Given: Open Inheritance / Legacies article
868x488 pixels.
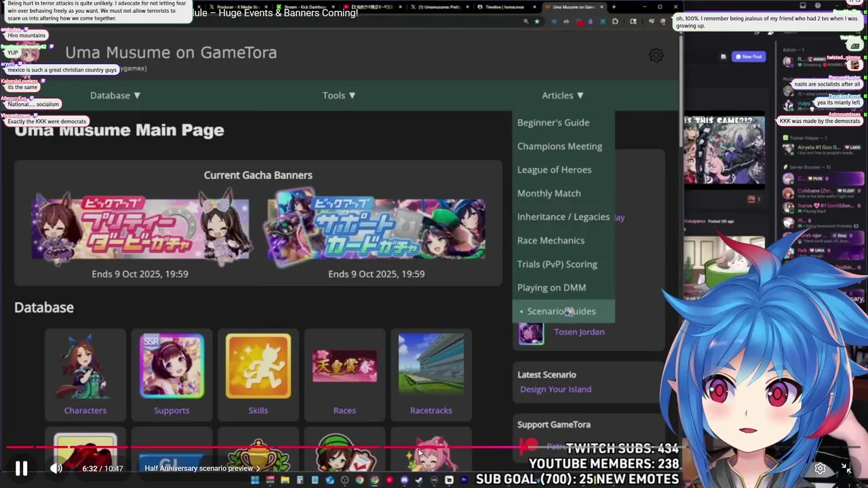Looking at the screenshot, I should pyautogui.click(x=564, y=217).
